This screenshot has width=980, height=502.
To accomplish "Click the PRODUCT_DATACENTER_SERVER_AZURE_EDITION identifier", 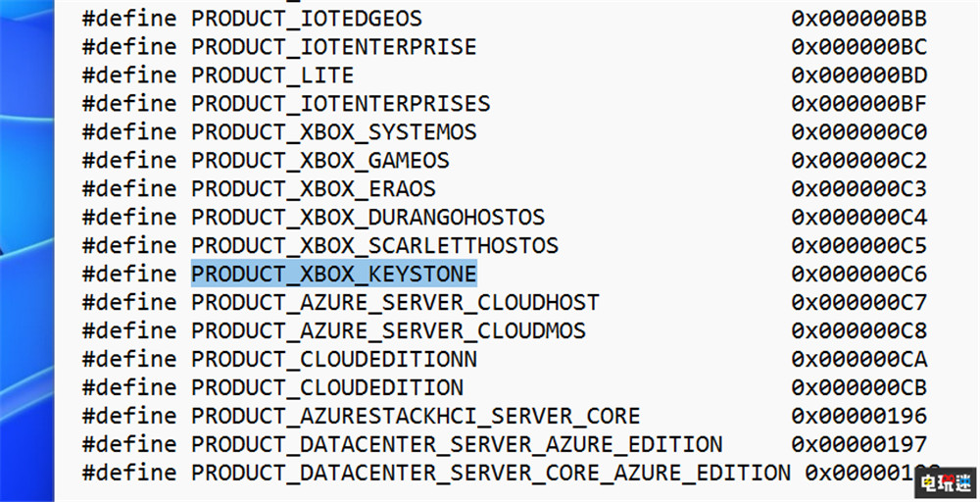I will click(457, 444).
